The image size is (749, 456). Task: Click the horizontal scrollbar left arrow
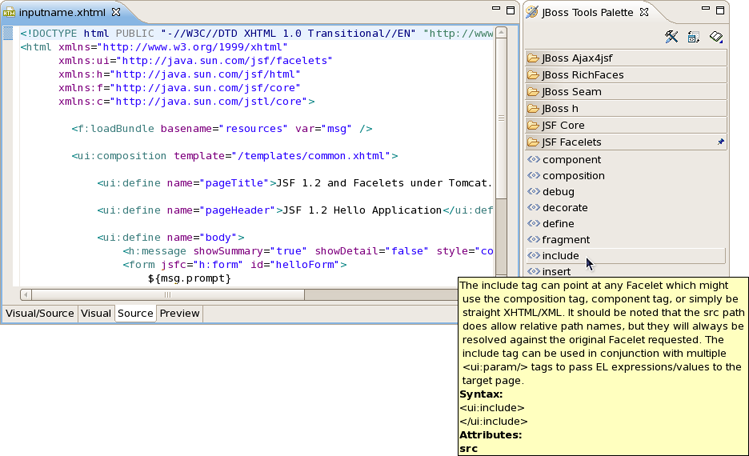[26, 295]
